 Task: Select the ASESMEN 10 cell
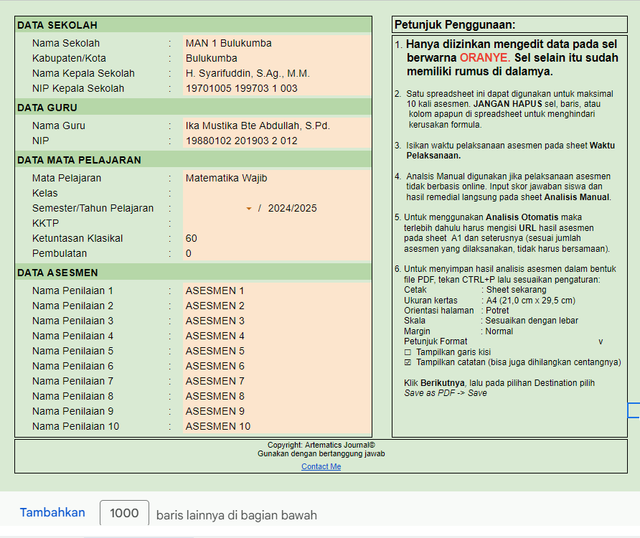(x=277, y=427)
